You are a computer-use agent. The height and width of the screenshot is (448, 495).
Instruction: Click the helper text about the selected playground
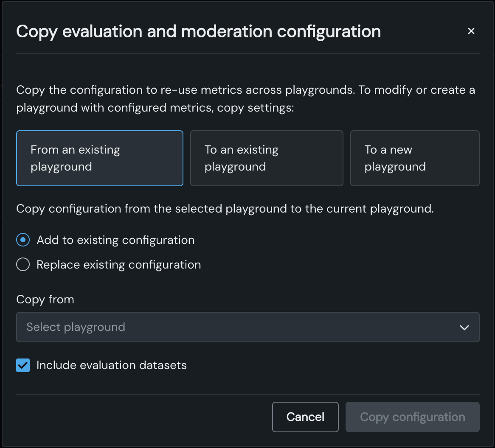coord(225,209)
